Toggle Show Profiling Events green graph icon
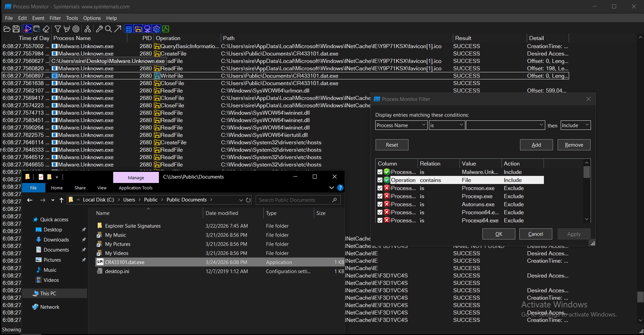Screen dimensions: 644x335 click(x=166, y=29)
